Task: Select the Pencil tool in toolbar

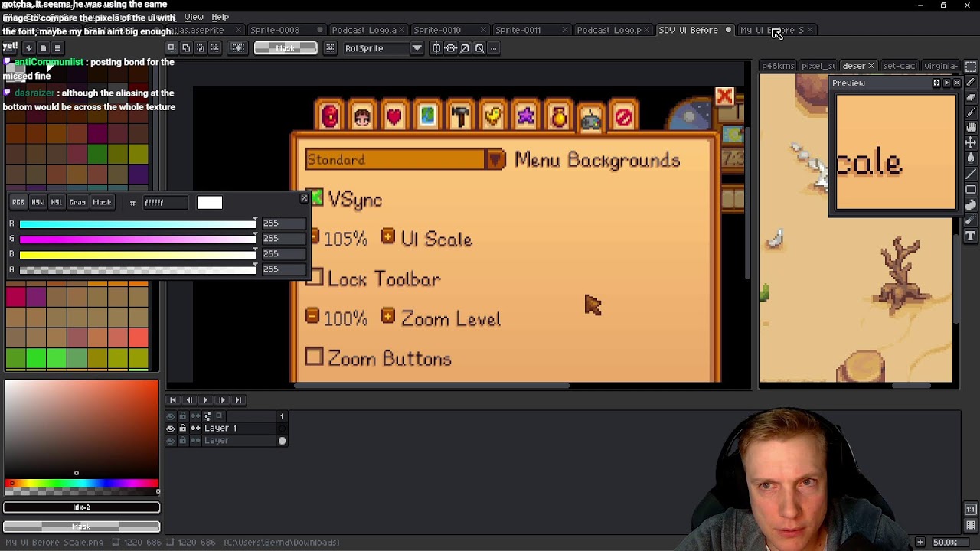Action: (971, 82)
